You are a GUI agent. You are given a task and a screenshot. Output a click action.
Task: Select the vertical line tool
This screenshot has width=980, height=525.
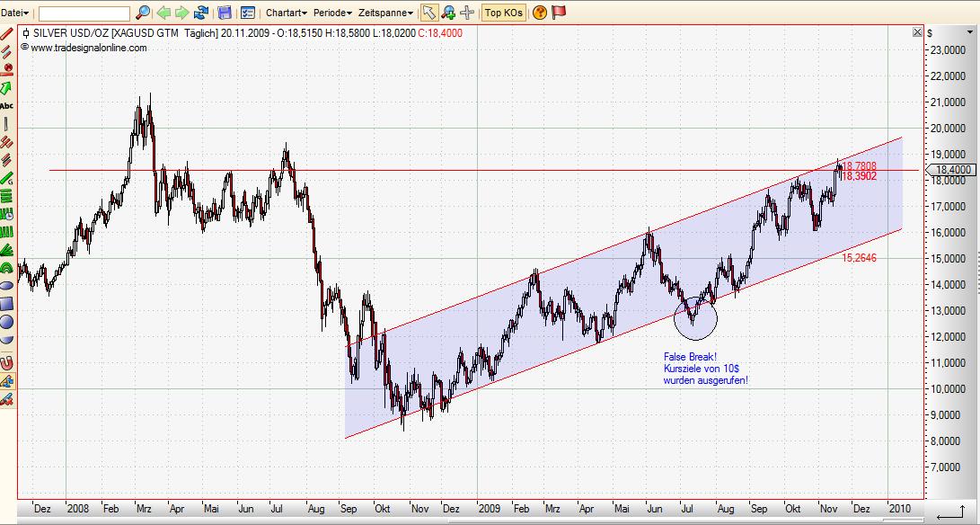7,124
